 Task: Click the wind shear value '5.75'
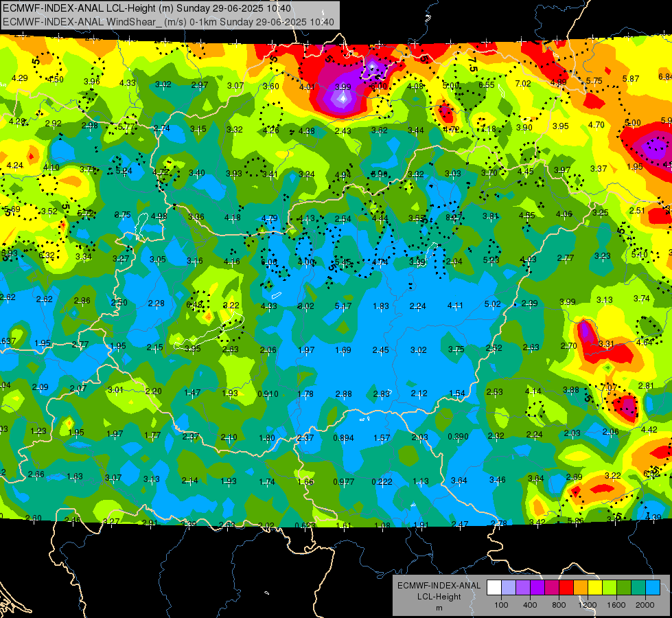pos(594,80)
